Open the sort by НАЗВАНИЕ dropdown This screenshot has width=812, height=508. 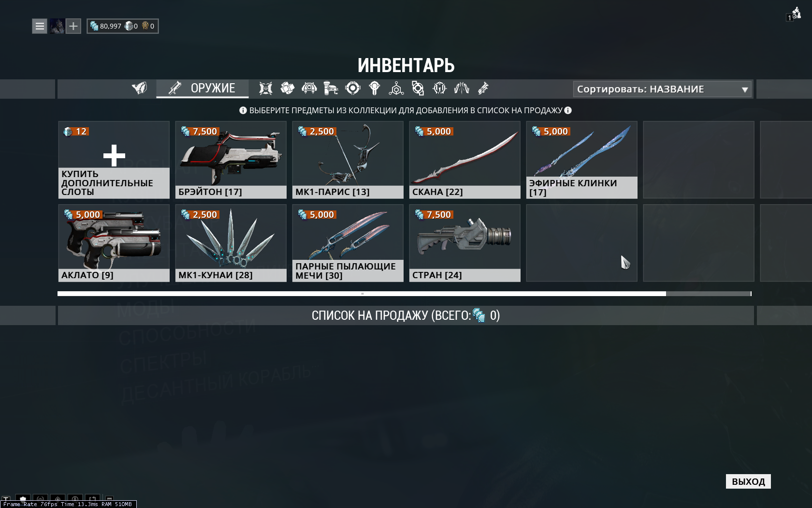662,89
